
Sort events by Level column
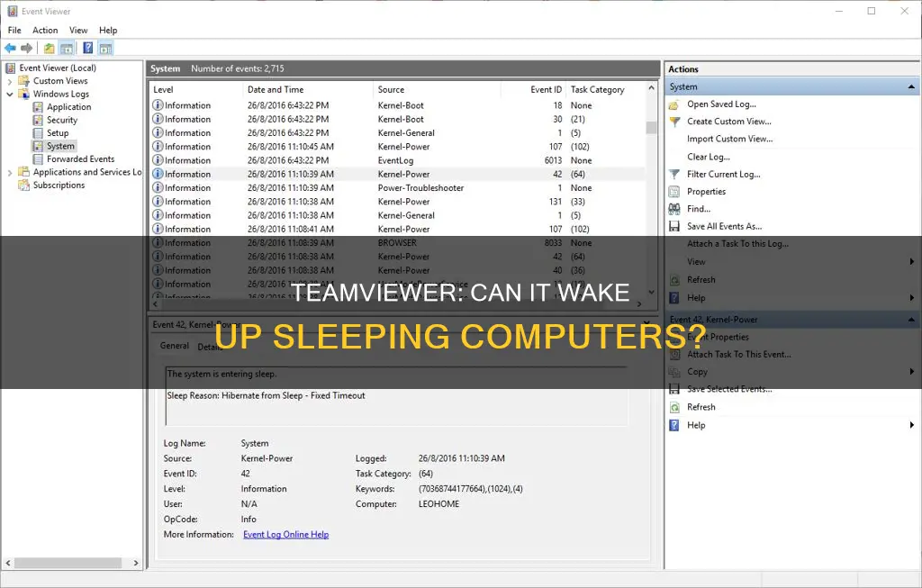pos(196,89)
